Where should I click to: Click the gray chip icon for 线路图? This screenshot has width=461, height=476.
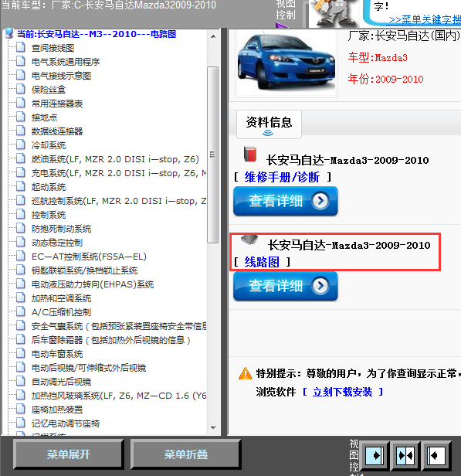pyautogui.click(x=249, y=240)
